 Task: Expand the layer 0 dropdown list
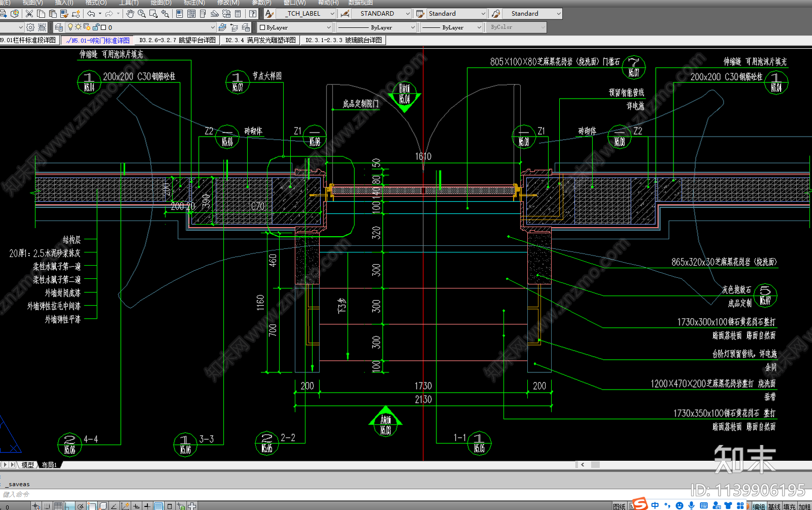pyautogui.click(x=213, y=27)
